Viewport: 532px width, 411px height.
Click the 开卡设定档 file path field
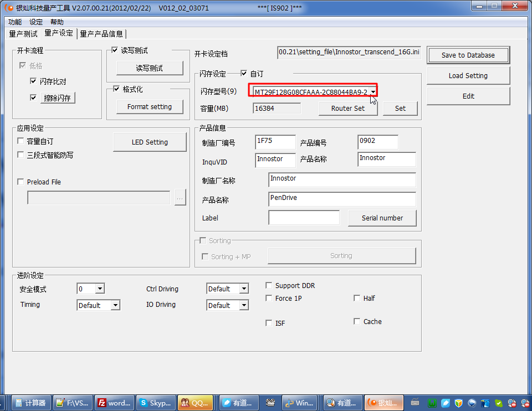349,53
